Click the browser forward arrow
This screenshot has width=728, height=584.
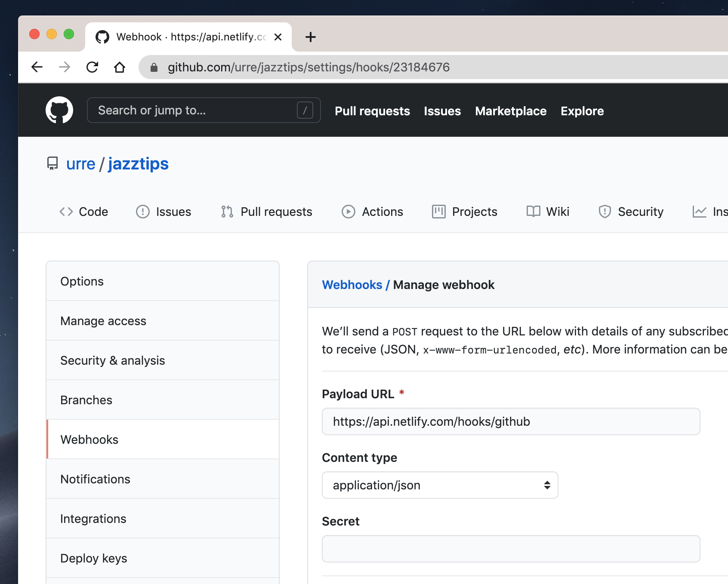coord(65,67)
